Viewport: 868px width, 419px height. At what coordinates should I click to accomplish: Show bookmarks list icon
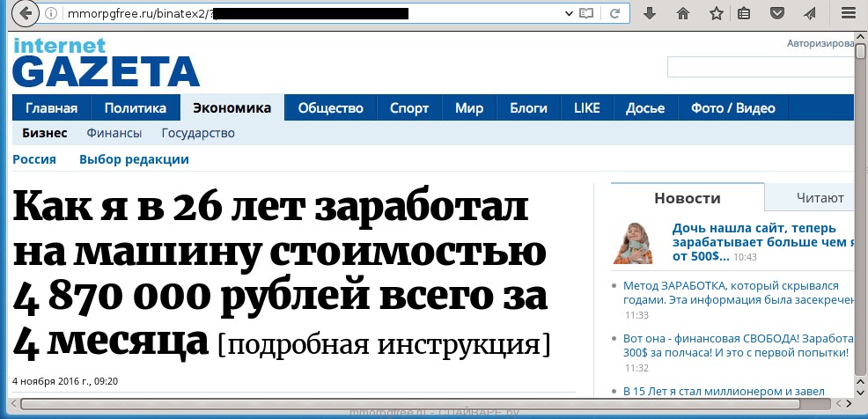point(745,14)
